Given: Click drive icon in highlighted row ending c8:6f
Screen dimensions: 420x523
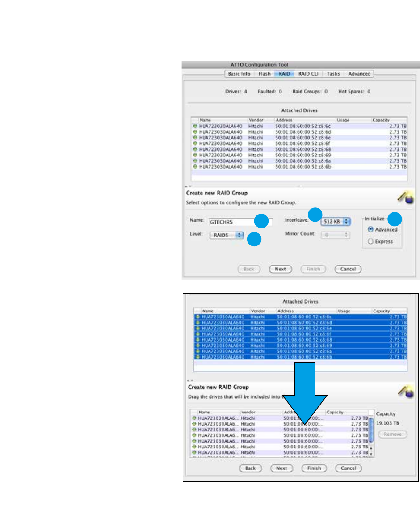Looking at the screenshot, I should point(197,334).
